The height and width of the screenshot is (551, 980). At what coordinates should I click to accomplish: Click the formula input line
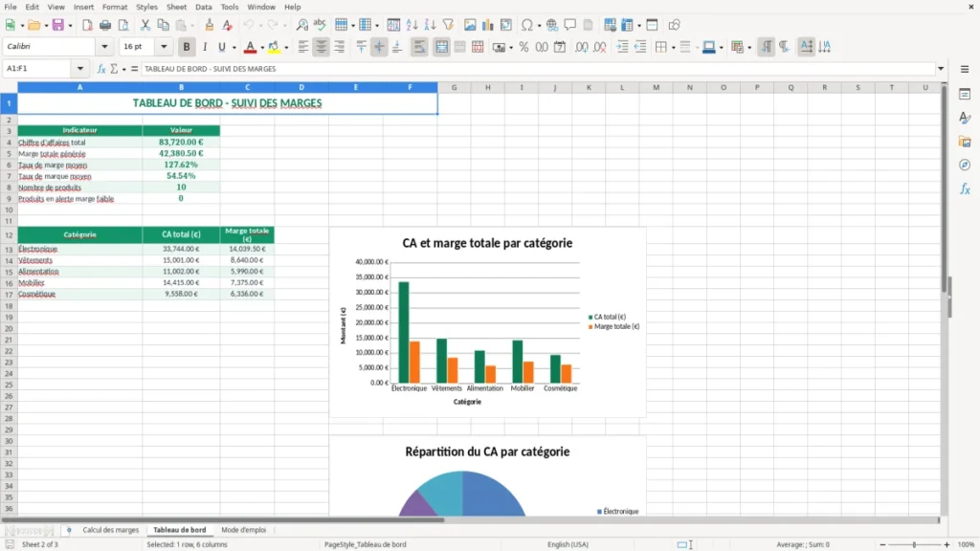click(538, 69)
